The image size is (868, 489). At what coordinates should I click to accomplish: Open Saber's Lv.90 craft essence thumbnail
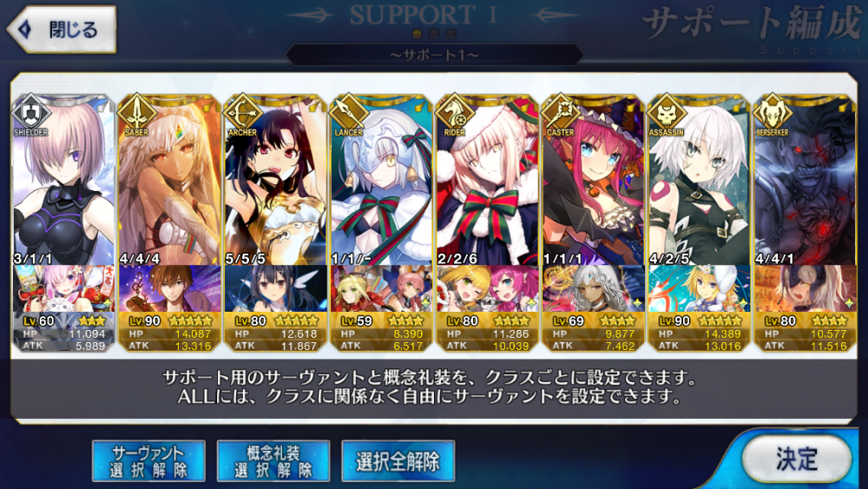coord(169,288)
